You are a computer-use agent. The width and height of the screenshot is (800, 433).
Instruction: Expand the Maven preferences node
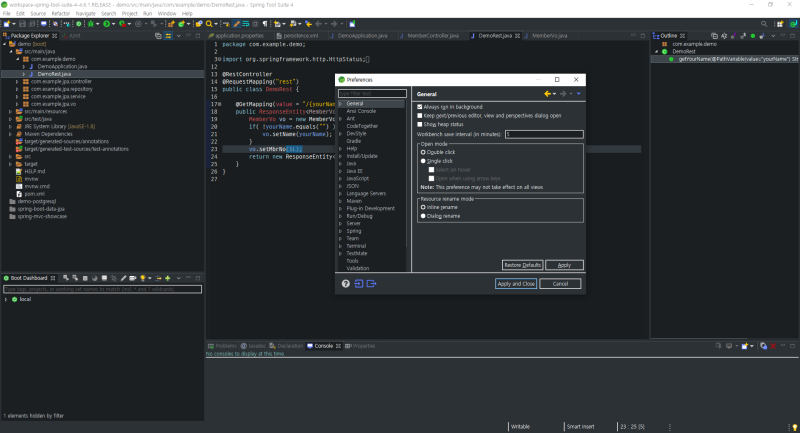coord(341,201)
